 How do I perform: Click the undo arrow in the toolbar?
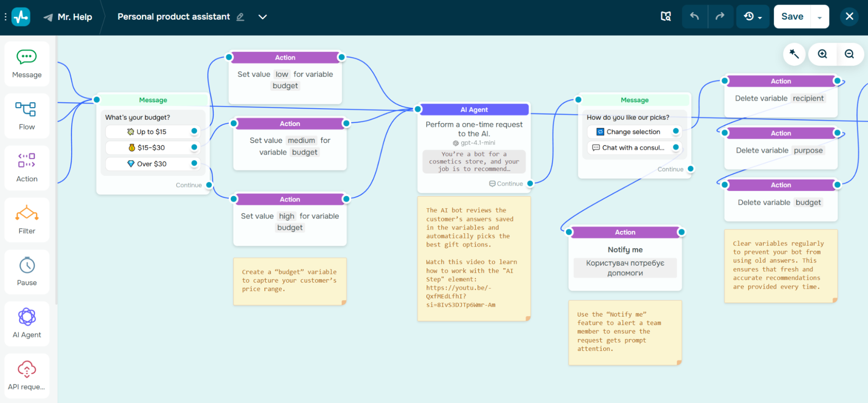point(694,16)
